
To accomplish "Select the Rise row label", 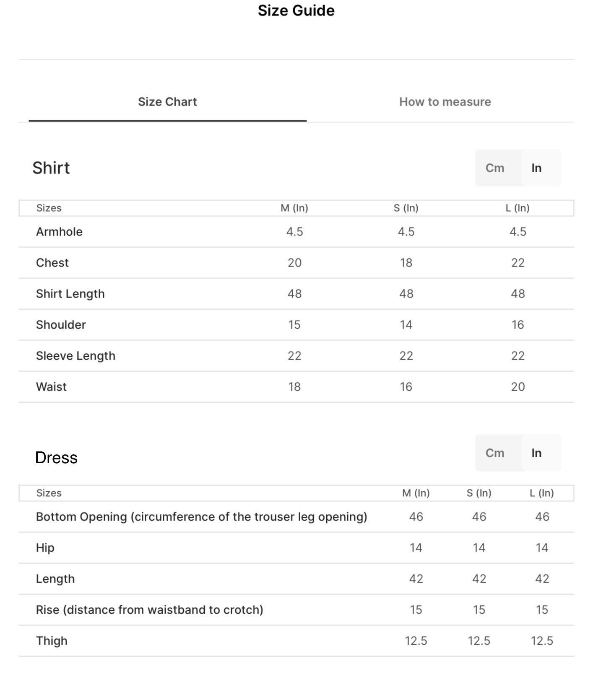I will point(149,610).
